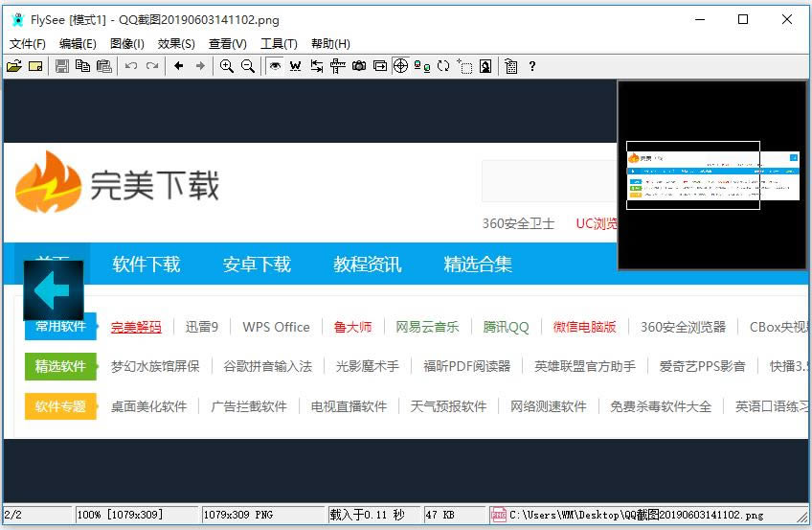Click the dotted selection rectangle icon
This screenshot has height=530, width=812.
pos(464,66)
